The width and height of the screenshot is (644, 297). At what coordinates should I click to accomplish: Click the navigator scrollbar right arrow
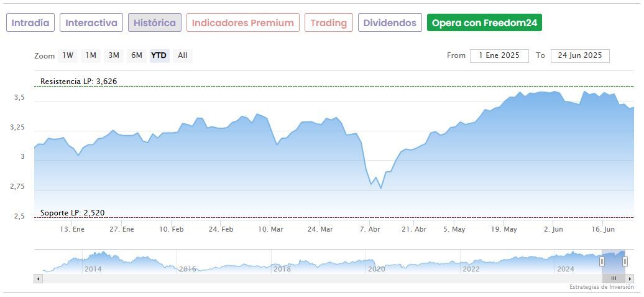(x=630, y=278)
